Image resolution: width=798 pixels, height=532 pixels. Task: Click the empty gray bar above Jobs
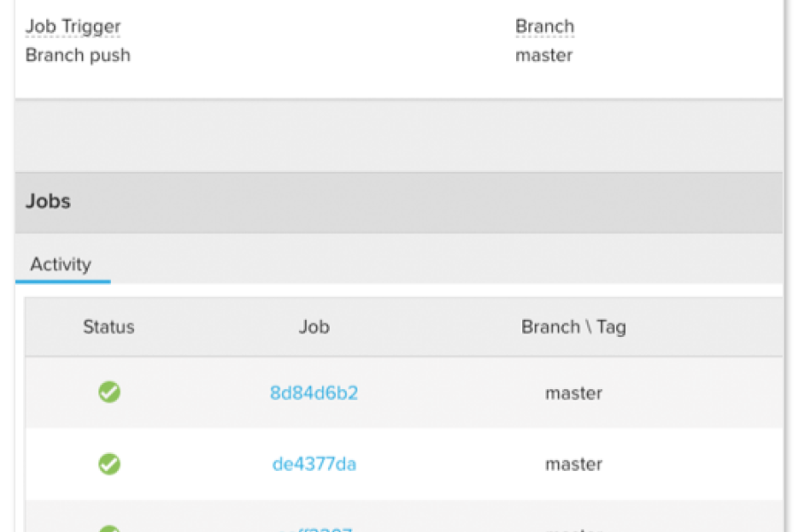pos(399,136)
